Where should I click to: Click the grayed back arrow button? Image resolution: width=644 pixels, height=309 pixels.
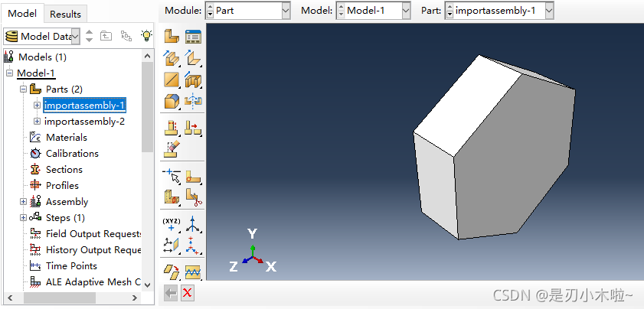pyautogui.click(x=171, y=293)
